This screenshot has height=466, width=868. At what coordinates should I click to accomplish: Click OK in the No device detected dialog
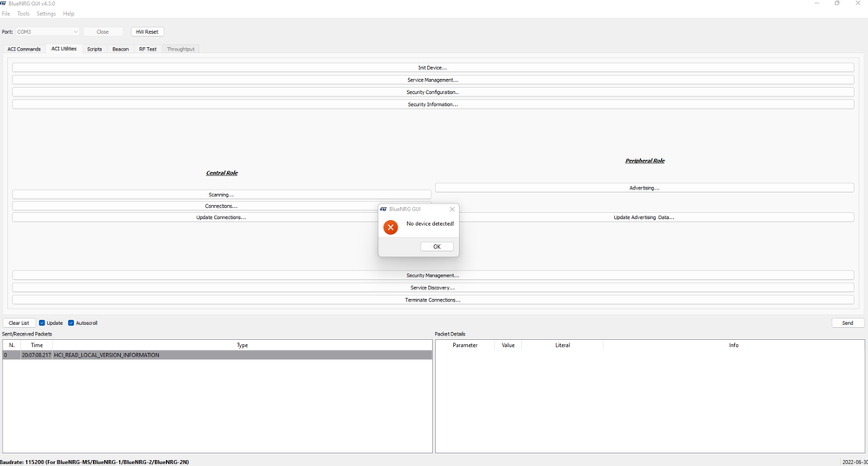click(x=437, y=247)
